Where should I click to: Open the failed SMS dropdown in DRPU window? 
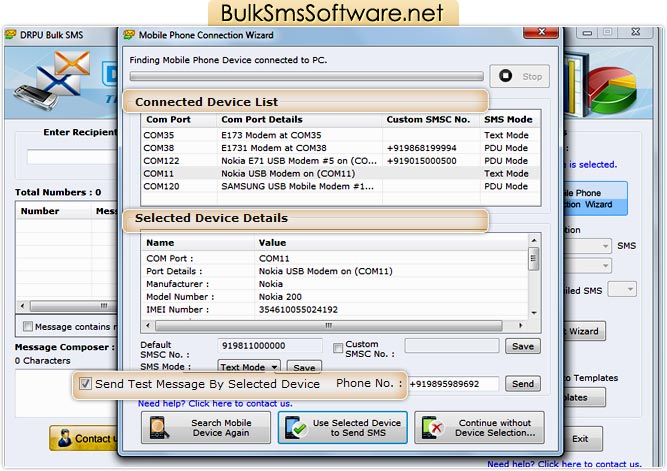tap(622, 289)
